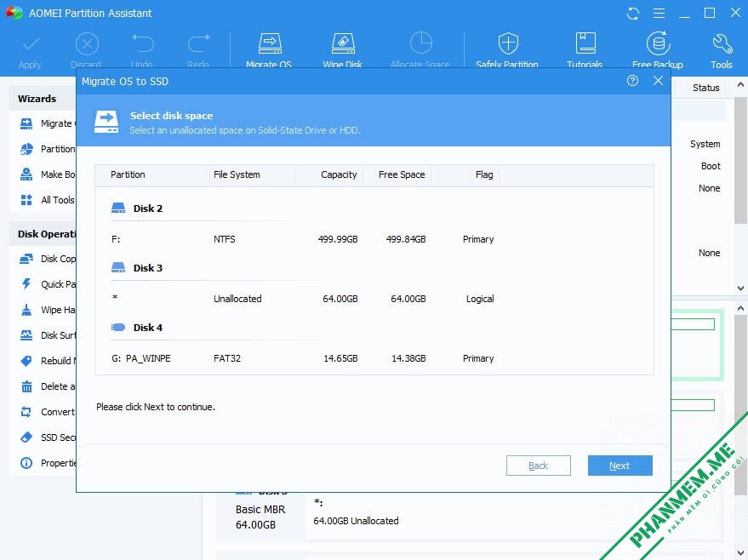Screen dimensions: 748x560
Task: Click the FAT32 file system cell
Action: coord(227,358)
